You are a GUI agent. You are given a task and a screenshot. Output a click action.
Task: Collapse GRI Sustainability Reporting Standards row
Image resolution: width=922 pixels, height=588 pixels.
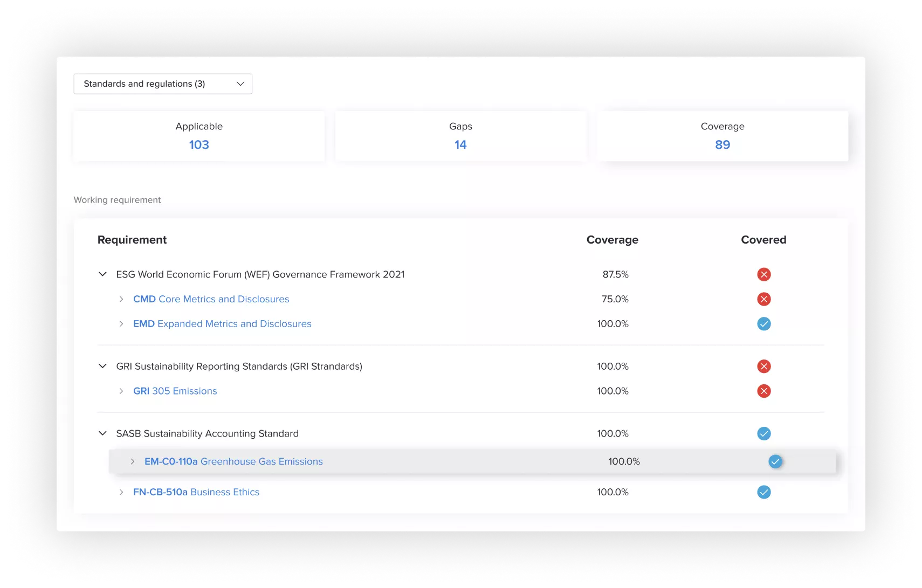pyautogui.click(x=102, y=366)
